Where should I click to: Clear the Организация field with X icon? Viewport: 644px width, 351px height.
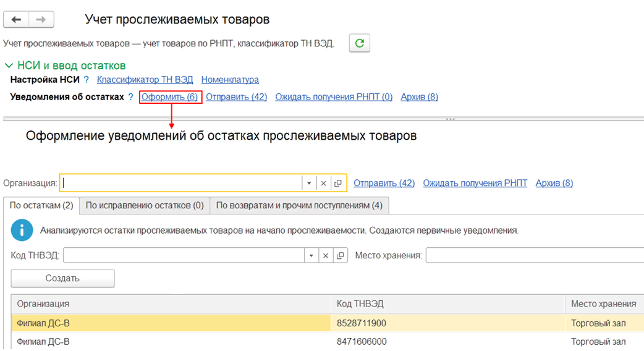324,184
